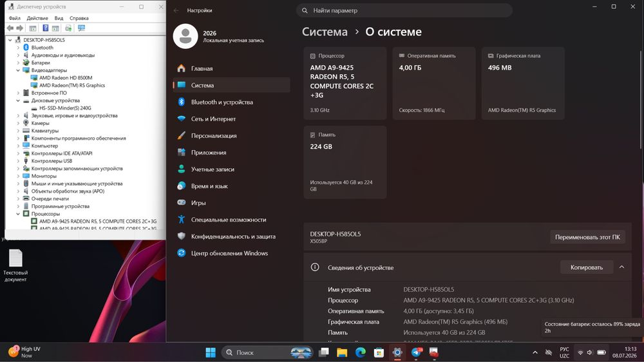Image resolution: width=644 pixels, height=362 pixels.
Task: Click the Приложения sidebar icon
Action: pyautogui.click(x=182, y=153)
